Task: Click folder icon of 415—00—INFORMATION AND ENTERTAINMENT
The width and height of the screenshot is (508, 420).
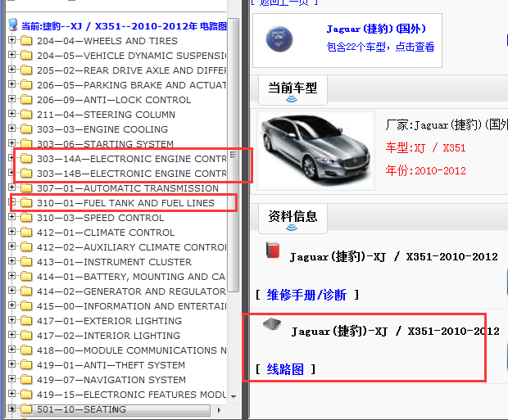Action: [x=26, y=306]
